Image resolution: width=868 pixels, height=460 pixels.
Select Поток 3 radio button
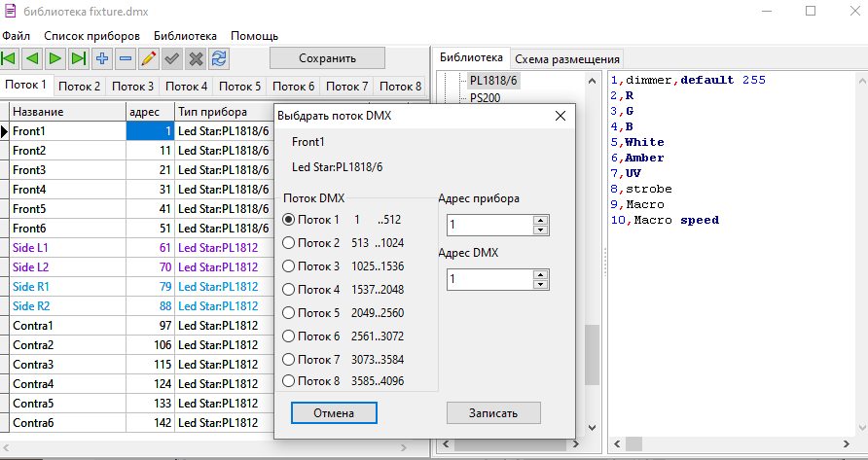click(x=288, y=266)
